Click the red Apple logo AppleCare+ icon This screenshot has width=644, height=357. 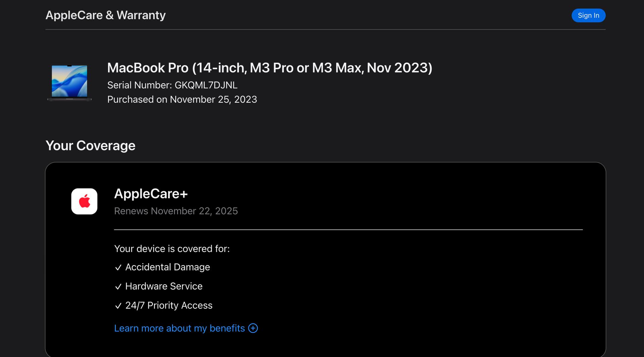(84, 201)
